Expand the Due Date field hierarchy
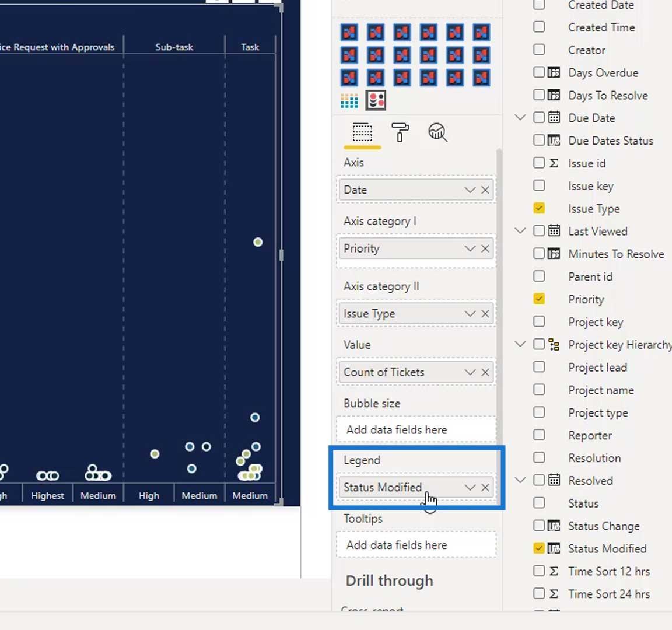 click(520, 117)
